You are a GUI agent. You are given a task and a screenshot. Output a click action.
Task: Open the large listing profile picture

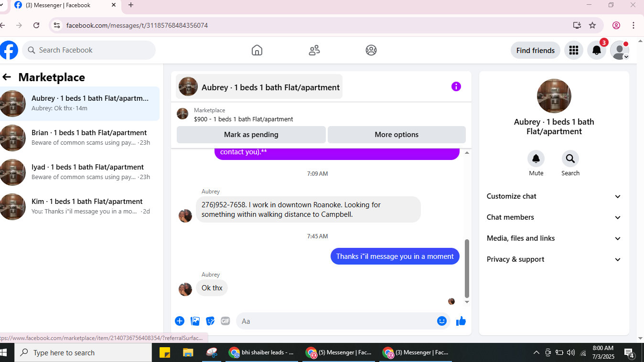[x=554, y=96]
